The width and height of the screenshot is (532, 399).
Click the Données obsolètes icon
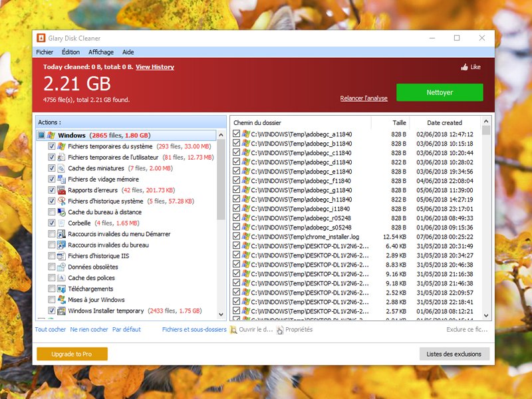(x=61, y=267)
